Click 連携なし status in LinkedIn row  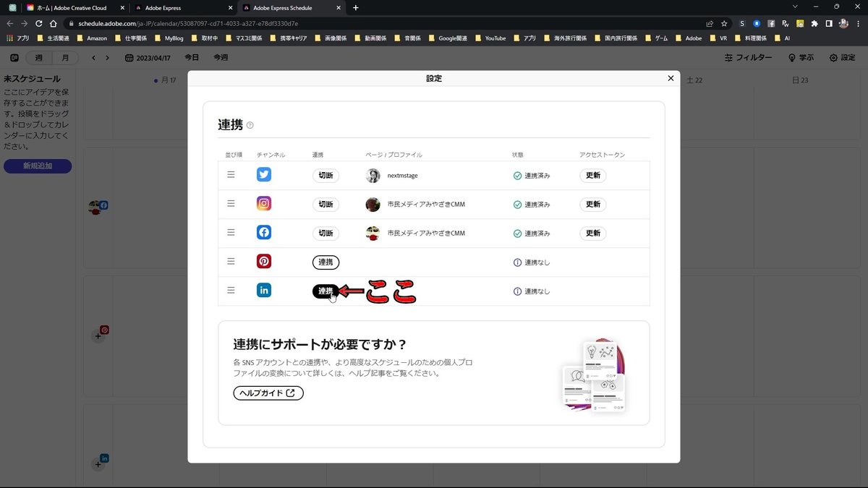point(532,291)
